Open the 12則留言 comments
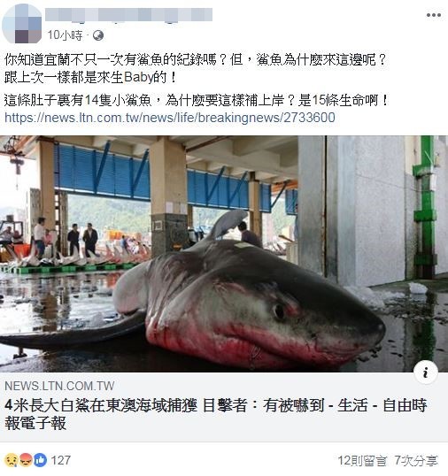448x476 pixels. tap(363, 461)
